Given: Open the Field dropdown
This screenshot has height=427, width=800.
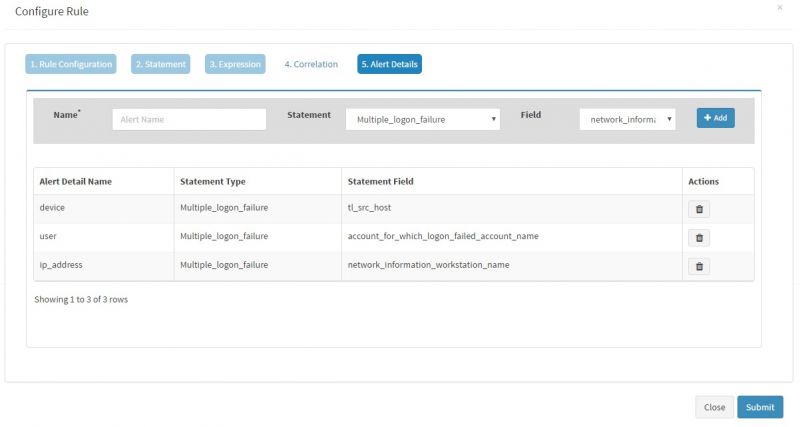Looking at the screenshot, I should [628, 119].
